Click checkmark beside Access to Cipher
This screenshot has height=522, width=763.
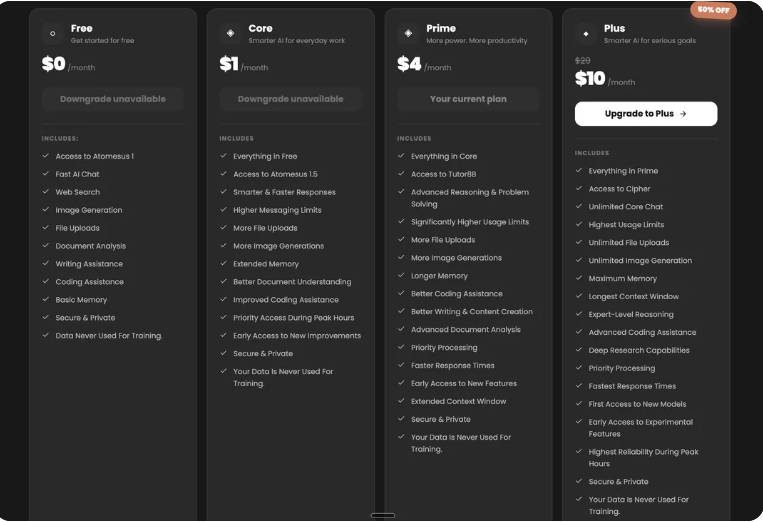(x=579, y=188)
